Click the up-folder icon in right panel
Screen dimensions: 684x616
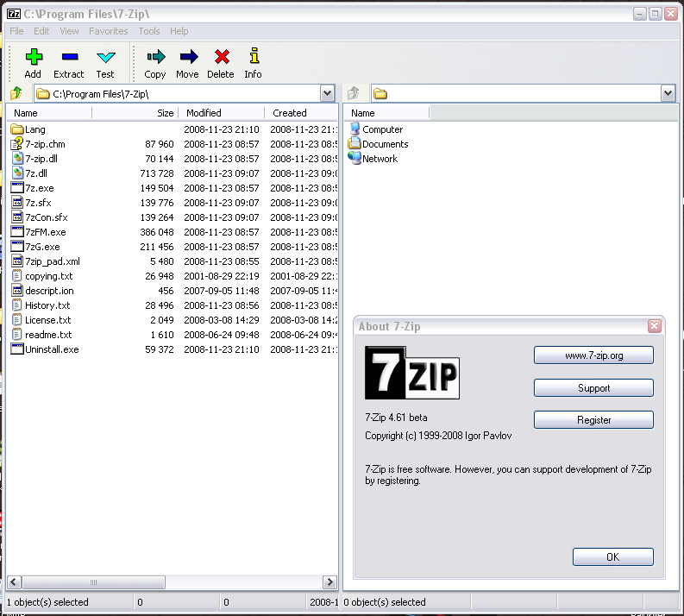(354, 93)
